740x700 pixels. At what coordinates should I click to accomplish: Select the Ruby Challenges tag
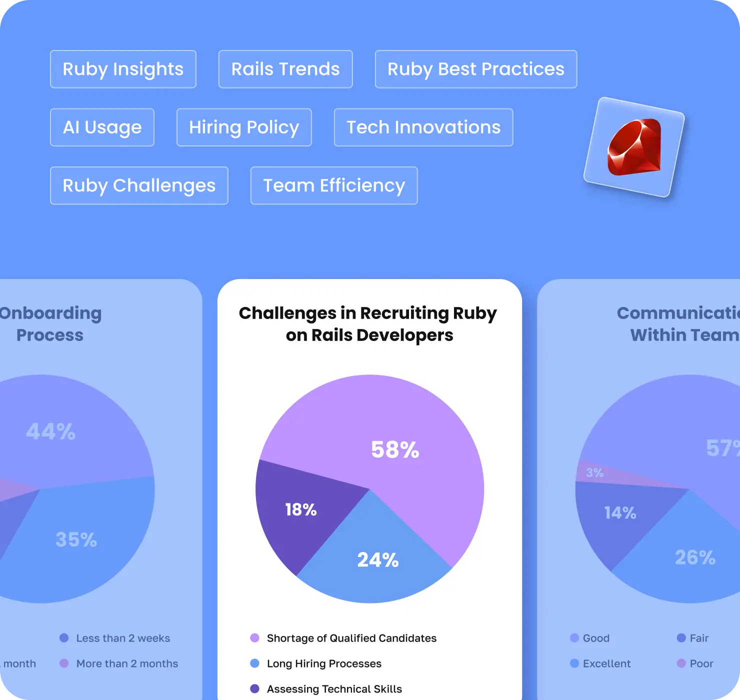pos(139,185)
